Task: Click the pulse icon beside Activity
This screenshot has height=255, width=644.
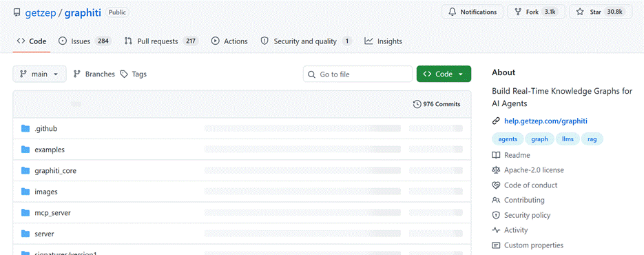Action: [496, 230]
